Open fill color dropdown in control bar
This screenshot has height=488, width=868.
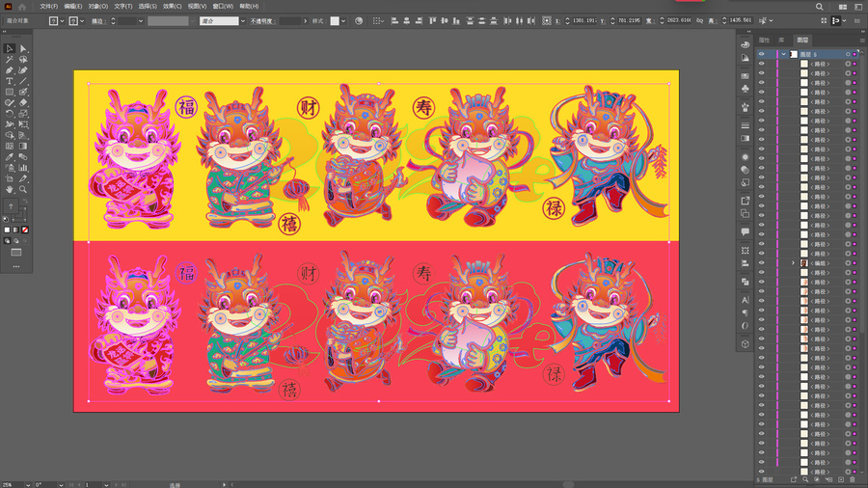[62, 21]
